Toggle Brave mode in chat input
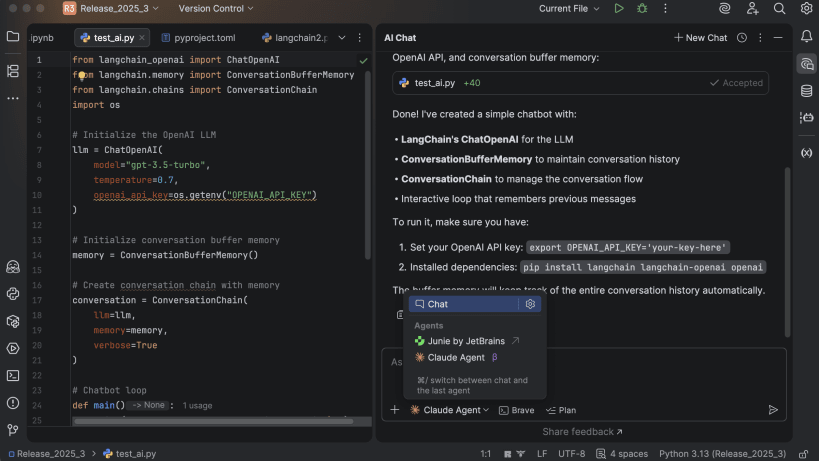Image resolution: width=819 pixels, height=461 pixels. 517,410
